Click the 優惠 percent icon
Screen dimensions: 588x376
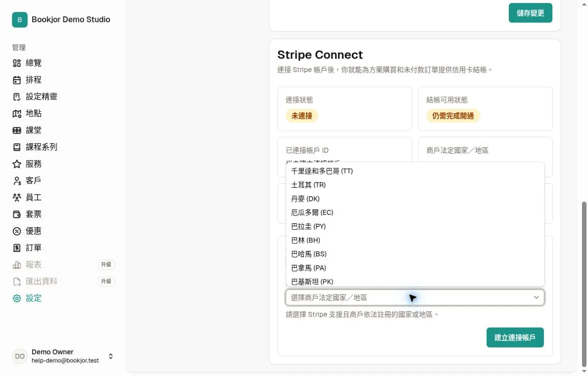click(x=17, y=231)
